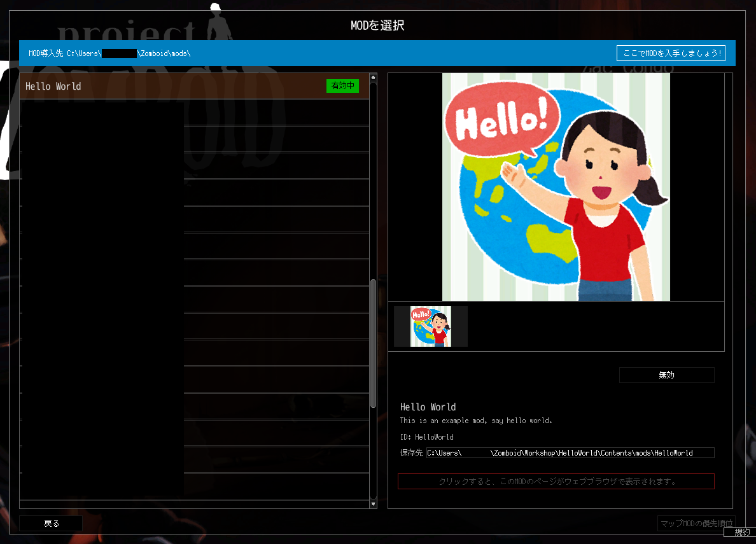756x544 pixels.
Task: Click ここでMODを入手しましょう! to get mods
Action: coord(671,53)
